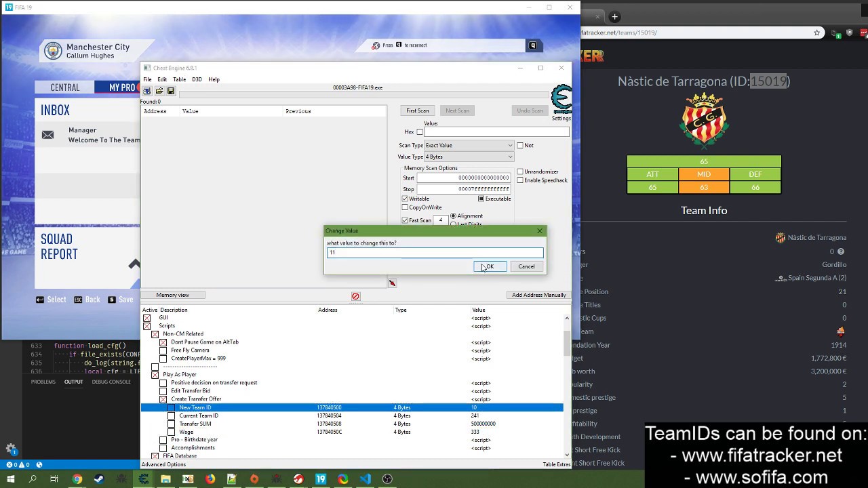The height and width of the screenshot is (488, 868).
Task: Click the mail envelope icon in FIFA inbox
Action: coord(47,135)
